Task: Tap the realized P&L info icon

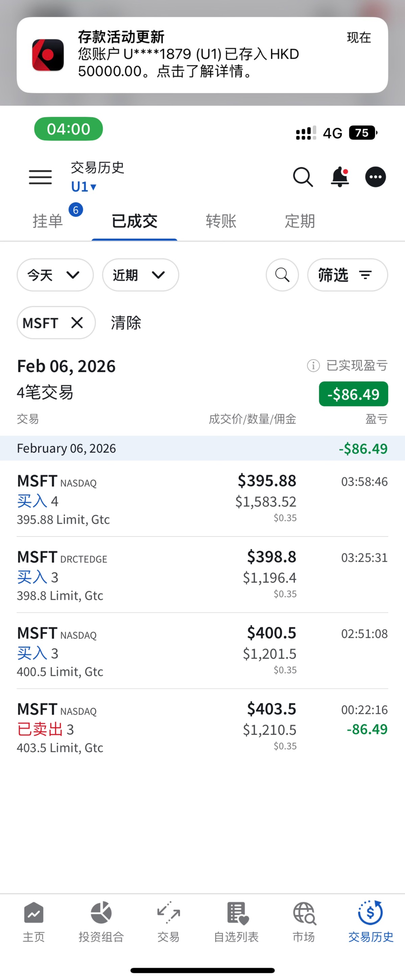Action: [x=313, y=366]
